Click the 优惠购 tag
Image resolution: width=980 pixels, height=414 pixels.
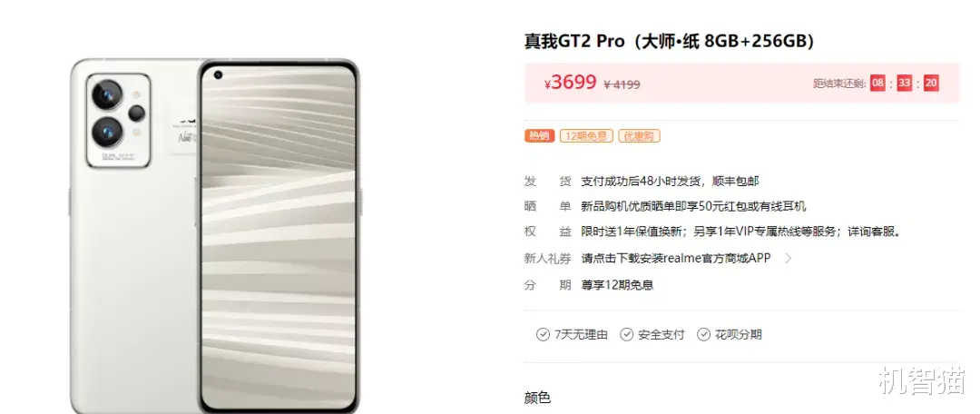pos(640,135)
